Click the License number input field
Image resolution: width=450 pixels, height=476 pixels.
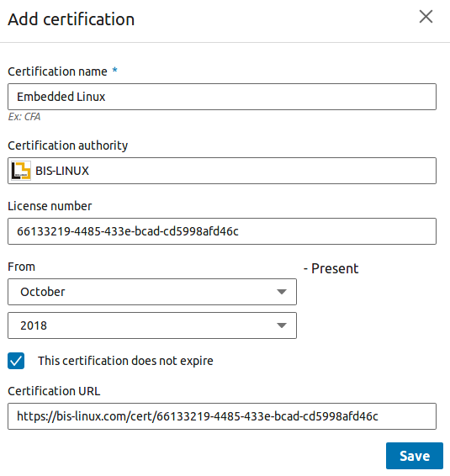(x=222, y=231)
